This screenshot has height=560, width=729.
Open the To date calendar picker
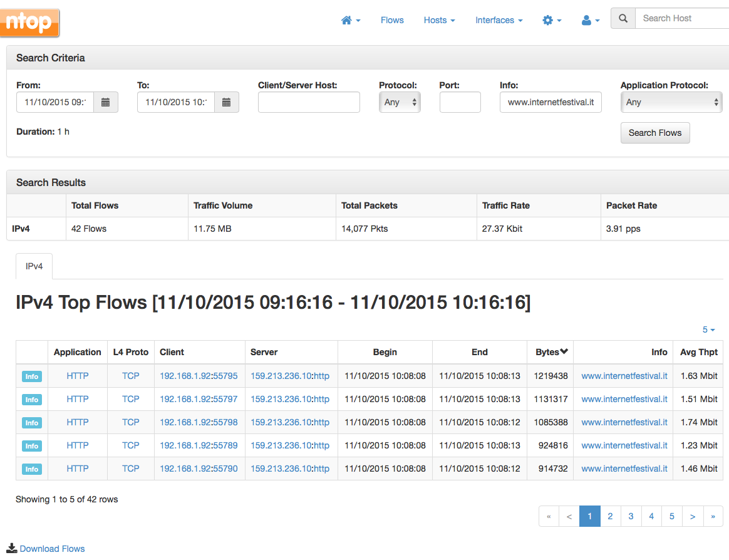pyautogui.click(x=227, y=102)
